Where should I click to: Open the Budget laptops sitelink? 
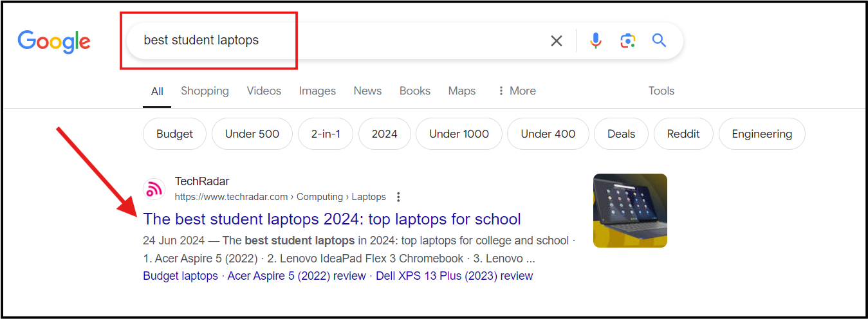tap(180, 276)
